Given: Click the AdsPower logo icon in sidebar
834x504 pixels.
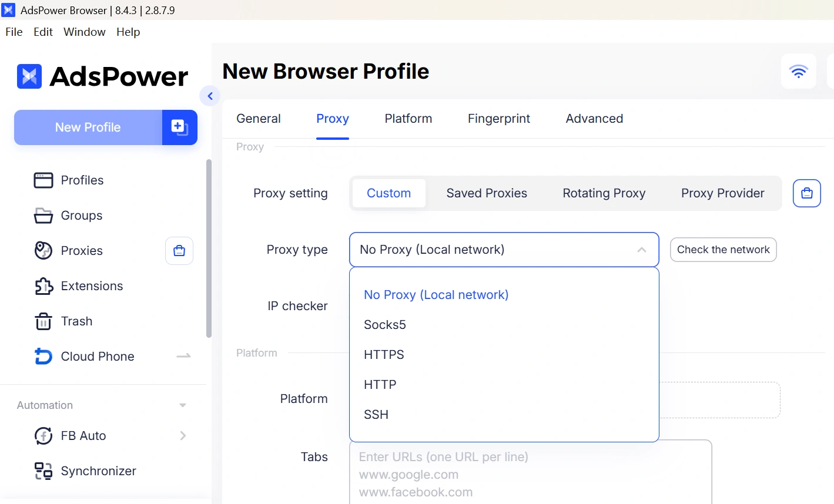Looking at the screenshot, I should pyautogui.click(x=29, y=76).
